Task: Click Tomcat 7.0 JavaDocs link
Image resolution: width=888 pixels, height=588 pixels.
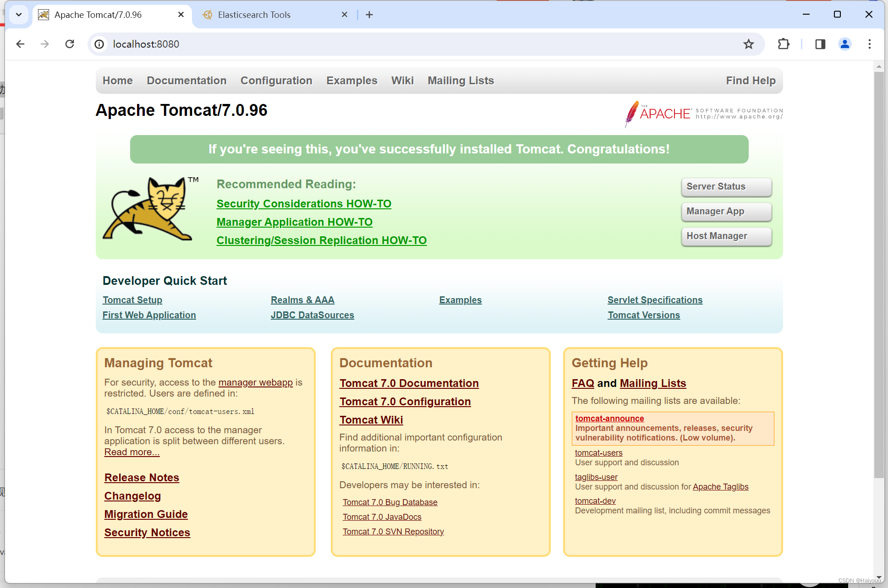Action: pos(382,517)
